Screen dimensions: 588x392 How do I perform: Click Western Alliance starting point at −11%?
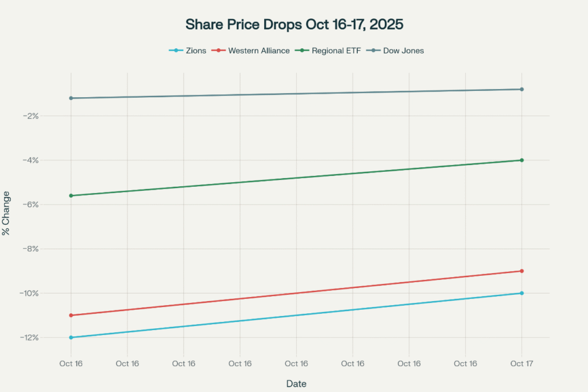(71, 316)
